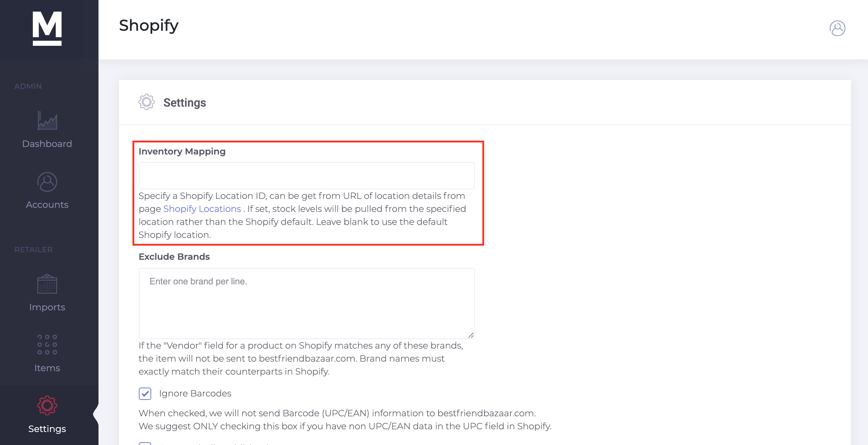Click the Shopify page title
868x445 pixels.
click(149, 26)
